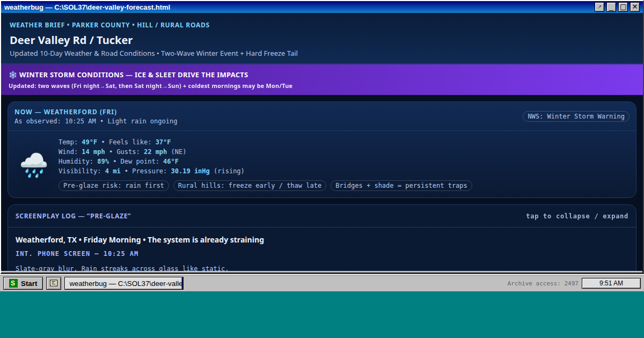Click the 'Archive access: 2497' status text
Screen dimensions: 644x338
[x=543, y=283]
